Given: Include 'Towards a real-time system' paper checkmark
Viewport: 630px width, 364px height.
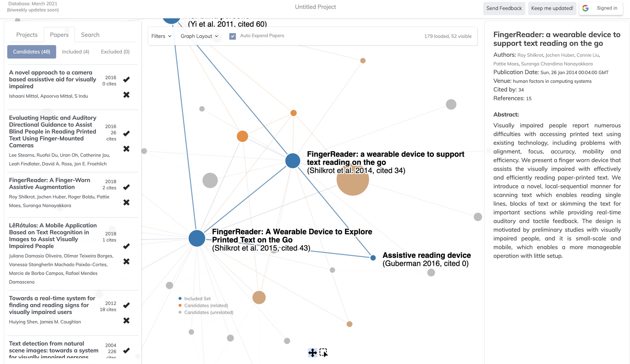Looking at the screenshot, I should tap(126, 305).
